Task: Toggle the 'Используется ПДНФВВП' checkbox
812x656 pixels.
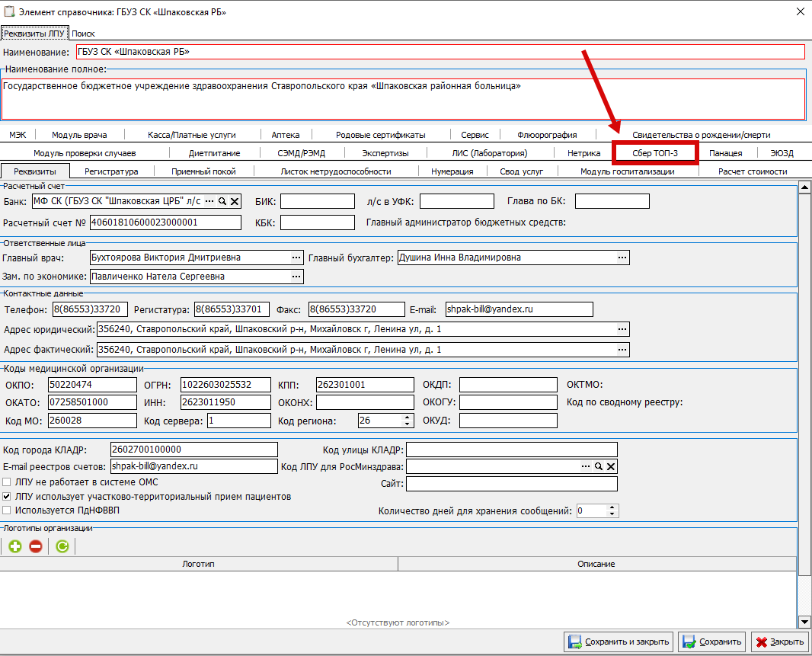Action: pyautogui.click(x=7, y=510)
